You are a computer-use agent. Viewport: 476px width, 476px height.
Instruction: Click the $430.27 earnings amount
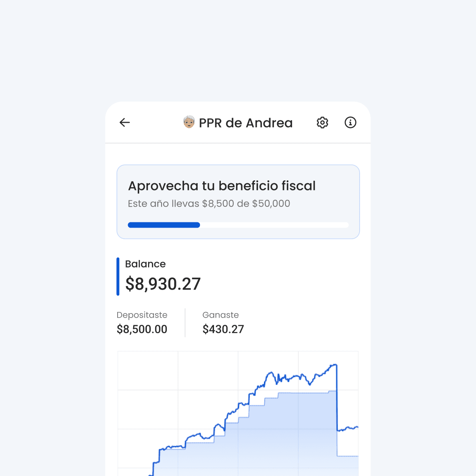tap(223, 329)
